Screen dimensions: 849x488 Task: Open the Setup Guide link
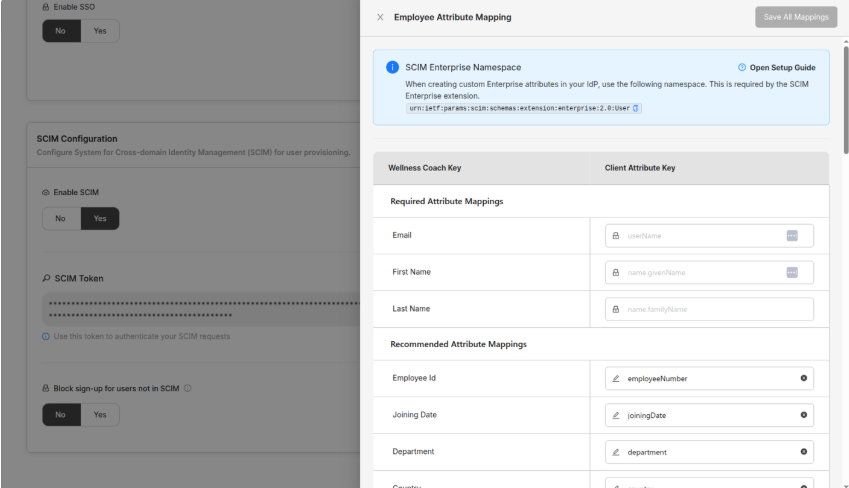pyautogui.click(x=776, y=67)
